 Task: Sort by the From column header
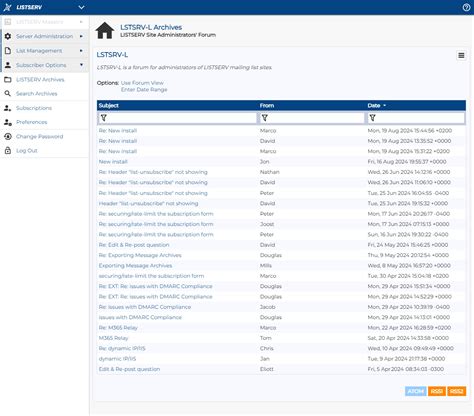point(267,105)
